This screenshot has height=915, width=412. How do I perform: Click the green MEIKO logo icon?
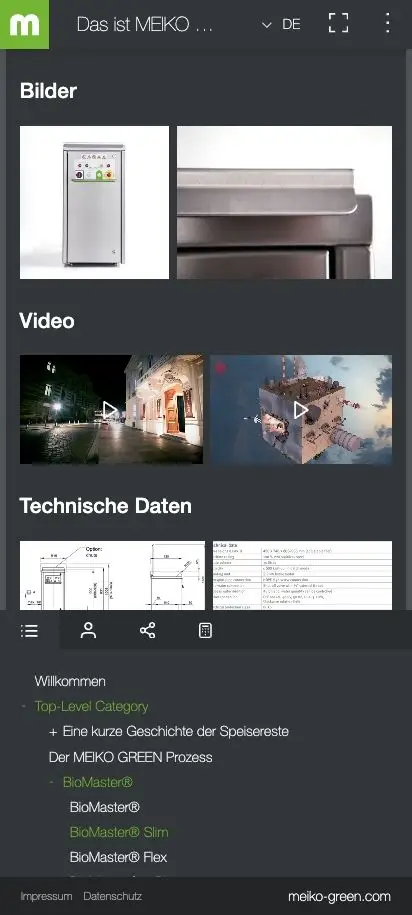[25, 25]
